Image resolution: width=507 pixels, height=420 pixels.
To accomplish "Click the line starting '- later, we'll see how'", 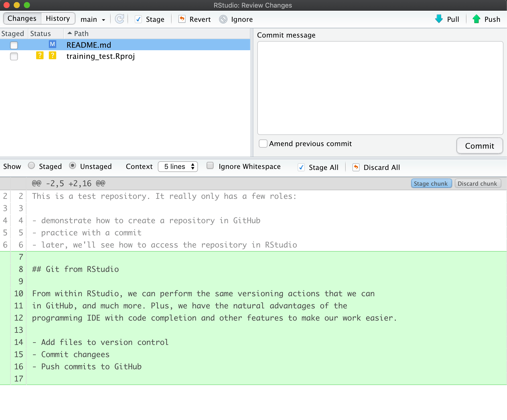I will (x=164, y=245).
